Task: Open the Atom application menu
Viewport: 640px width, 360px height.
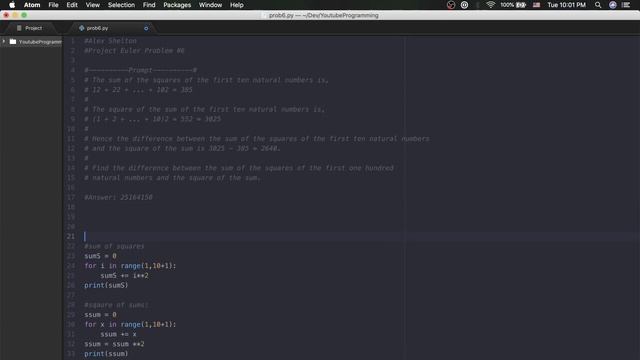Action: click(32, 5)
